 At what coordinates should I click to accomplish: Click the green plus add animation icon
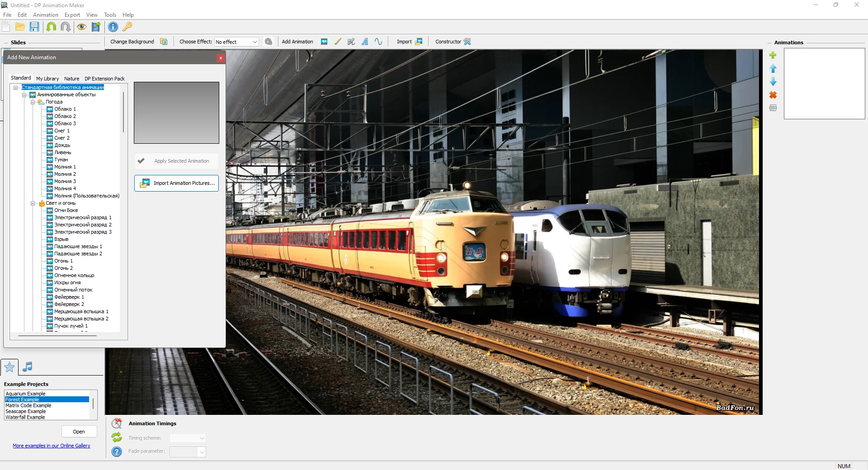pos(773,55)
